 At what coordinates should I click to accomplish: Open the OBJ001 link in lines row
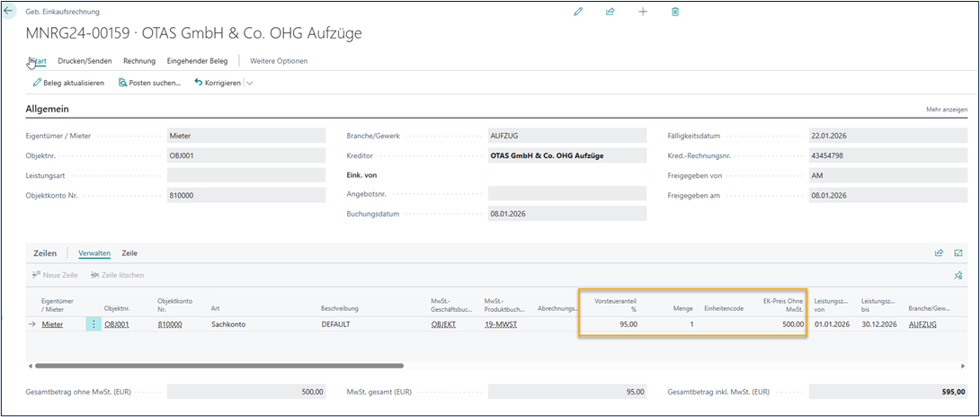(x=117, y=324)
